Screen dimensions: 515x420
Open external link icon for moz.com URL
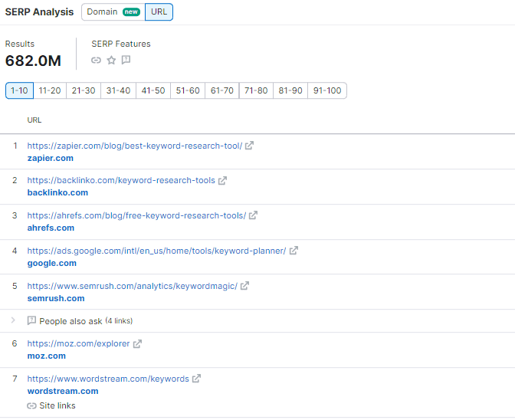[137, 343]
